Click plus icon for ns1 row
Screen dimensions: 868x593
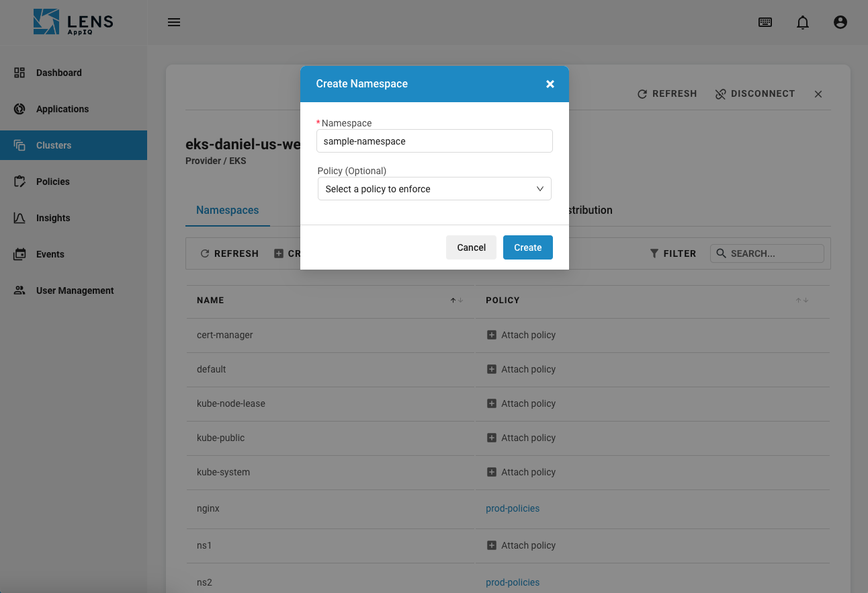coord(491,545)
